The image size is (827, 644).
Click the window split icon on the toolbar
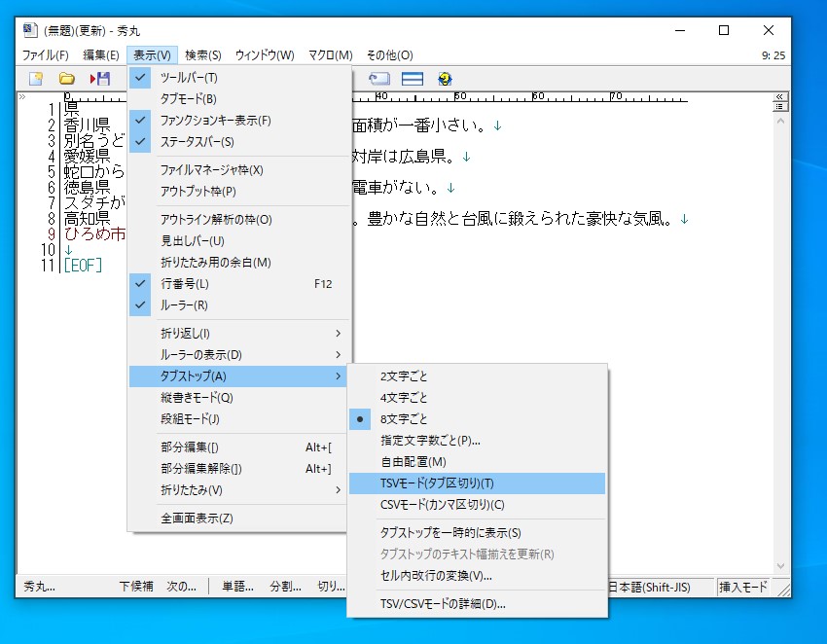tap(412, 79)
